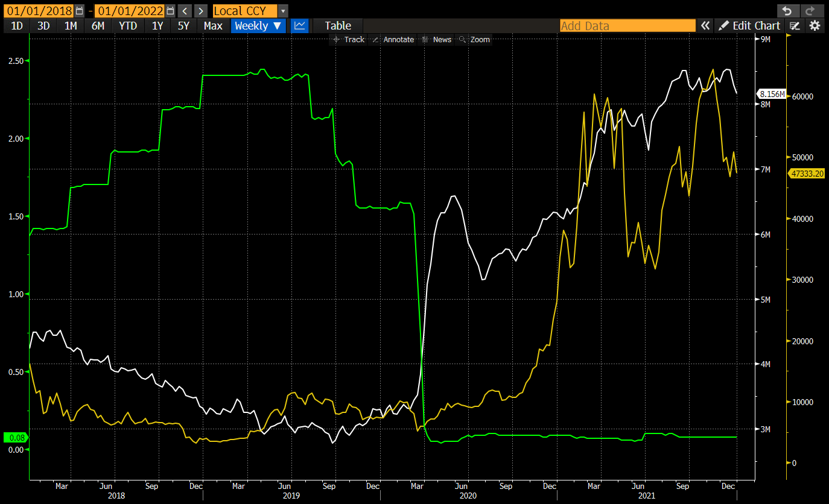Select the YTD time range
Image resolution: width=829 pixels, height=504 pixels.
pos(128,25)
